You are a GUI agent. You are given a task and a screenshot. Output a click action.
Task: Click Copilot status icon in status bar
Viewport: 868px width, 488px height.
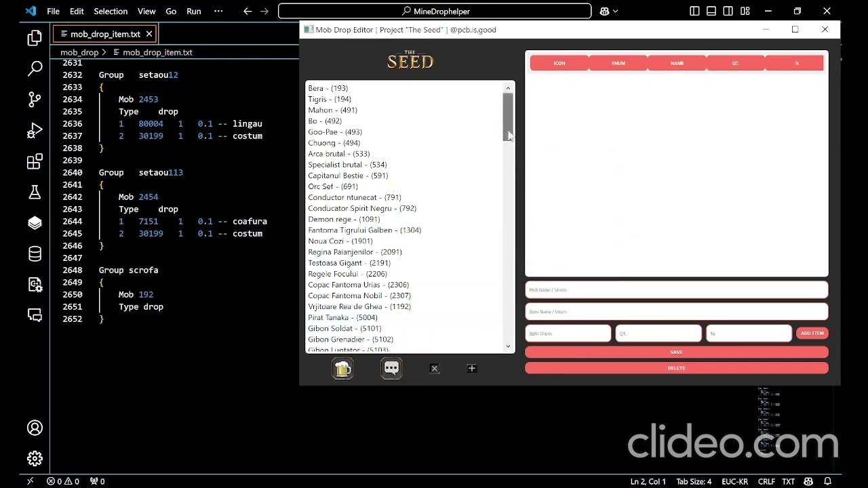[x=808, y=481]
